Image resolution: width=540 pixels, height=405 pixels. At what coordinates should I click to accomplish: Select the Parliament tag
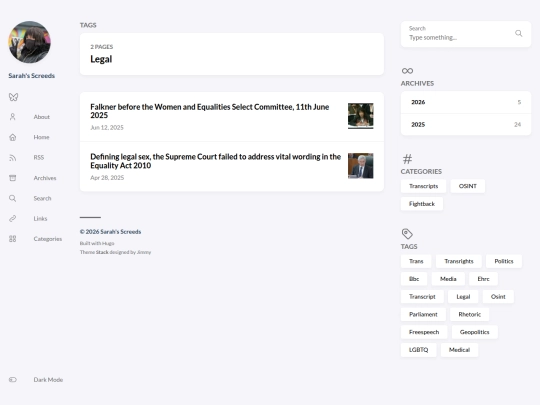click(x=423, y=314)
